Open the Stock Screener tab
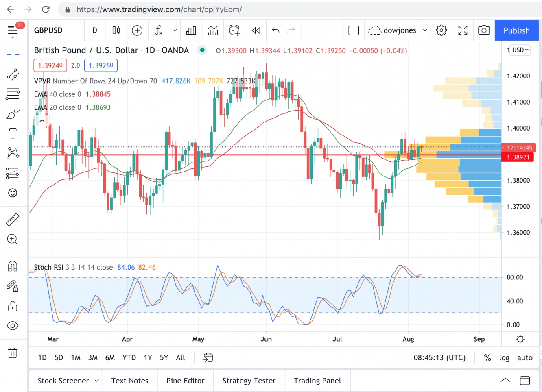Image resolution: width=542 pixels, height=392 pixels. point(63,381)
